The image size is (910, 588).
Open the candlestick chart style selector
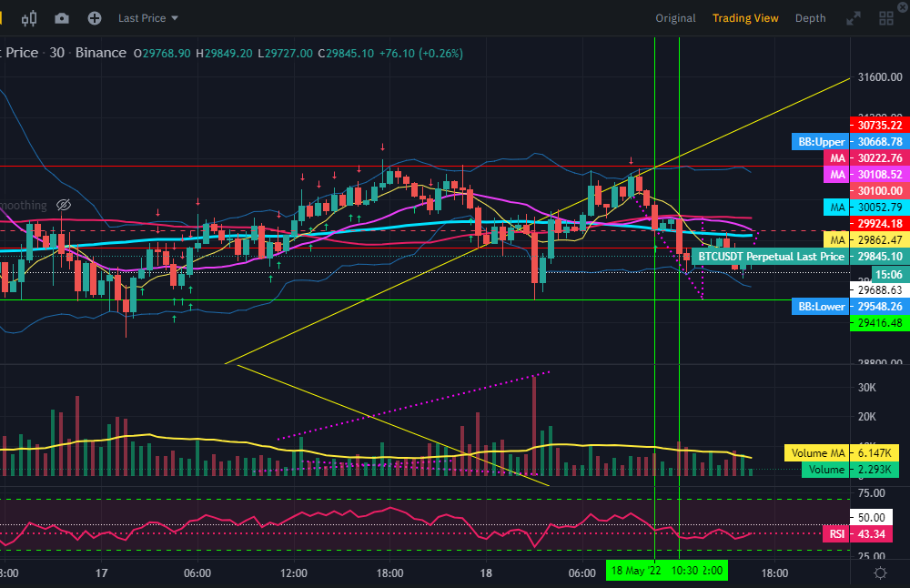(29, 18)
